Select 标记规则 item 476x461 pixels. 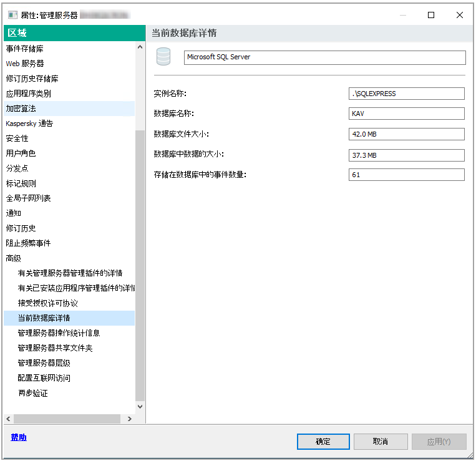69,183
